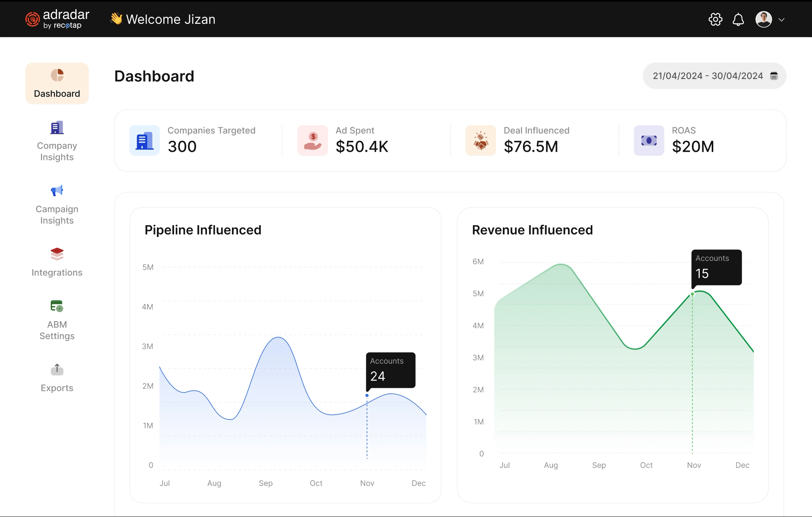Click the Companies Targeted building icon
This screenshot has height=517, width=812.
[144, 140]
